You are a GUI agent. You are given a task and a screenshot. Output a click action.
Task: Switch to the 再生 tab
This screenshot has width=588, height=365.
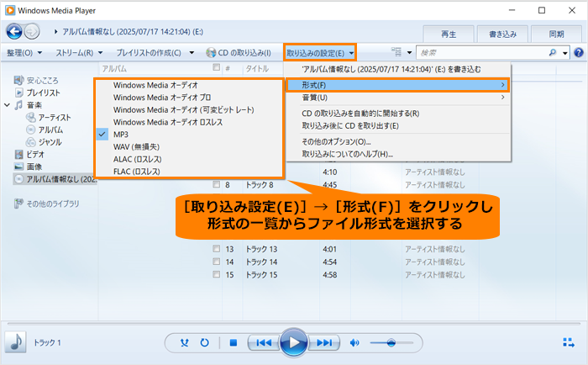coord(449,34)
